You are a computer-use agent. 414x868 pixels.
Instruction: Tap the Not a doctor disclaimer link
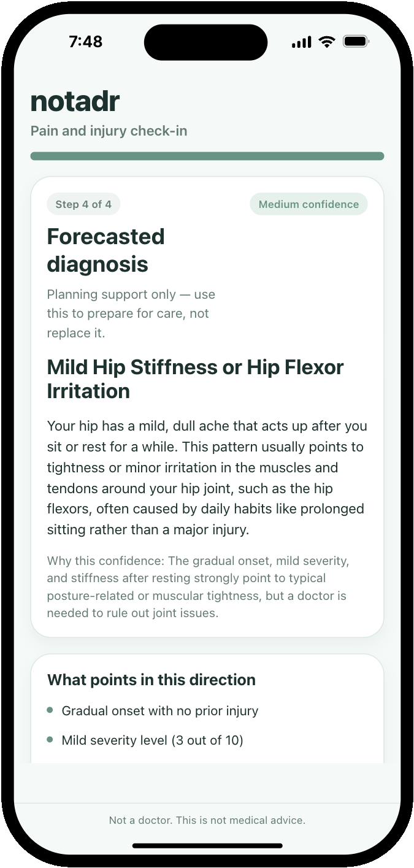click(207, 820)
